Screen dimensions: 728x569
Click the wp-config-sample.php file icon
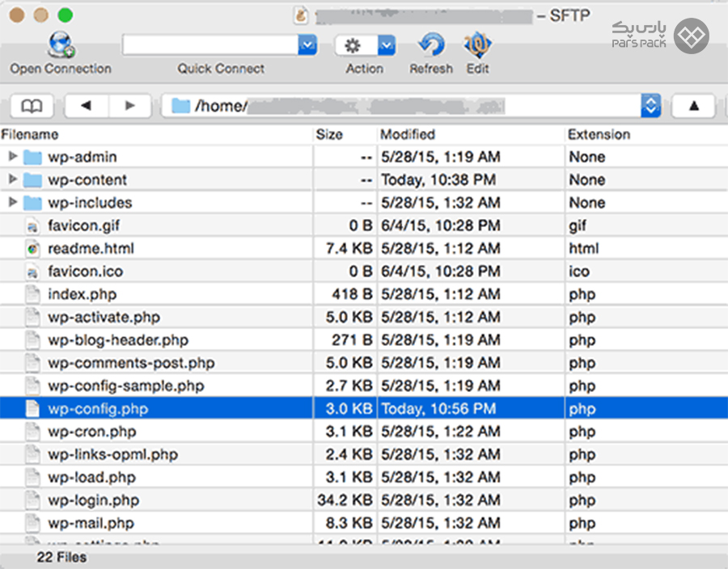(x=32, y=386)
